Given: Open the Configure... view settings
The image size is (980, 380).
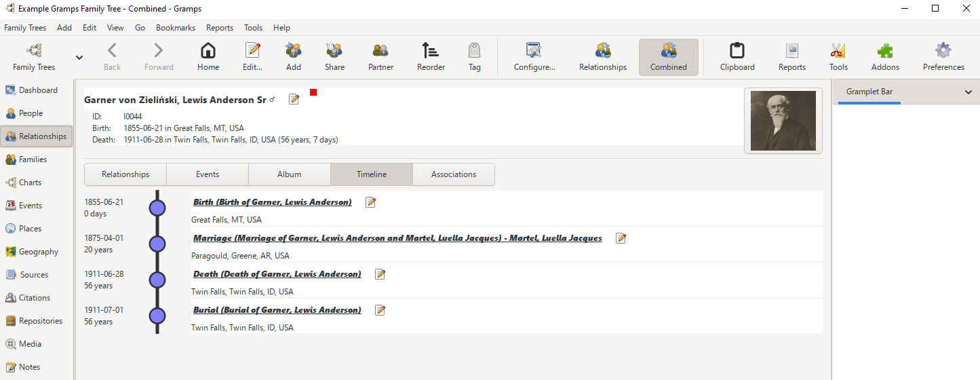Looking at the screenshot, I should (x=534, y=56).
